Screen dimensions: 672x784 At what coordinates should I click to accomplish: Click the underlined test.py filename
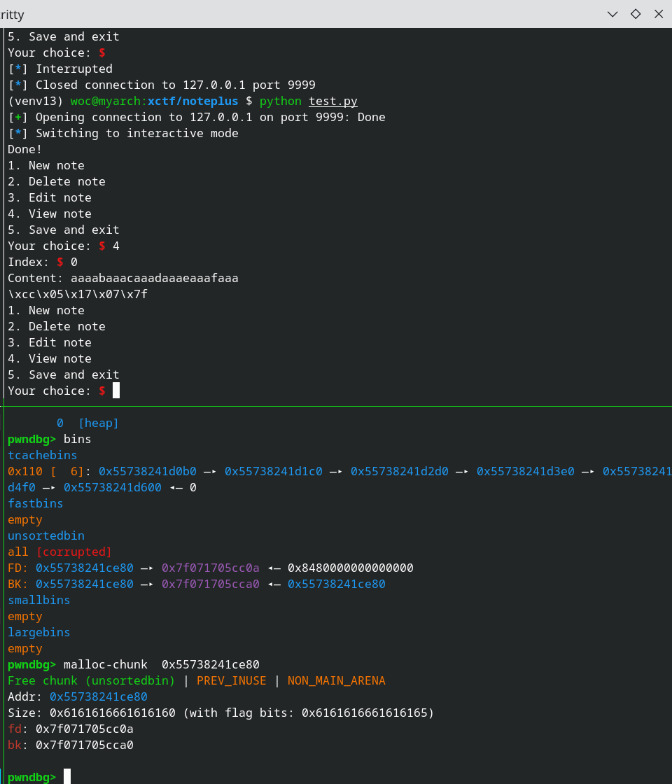click(x=333, y=101)
